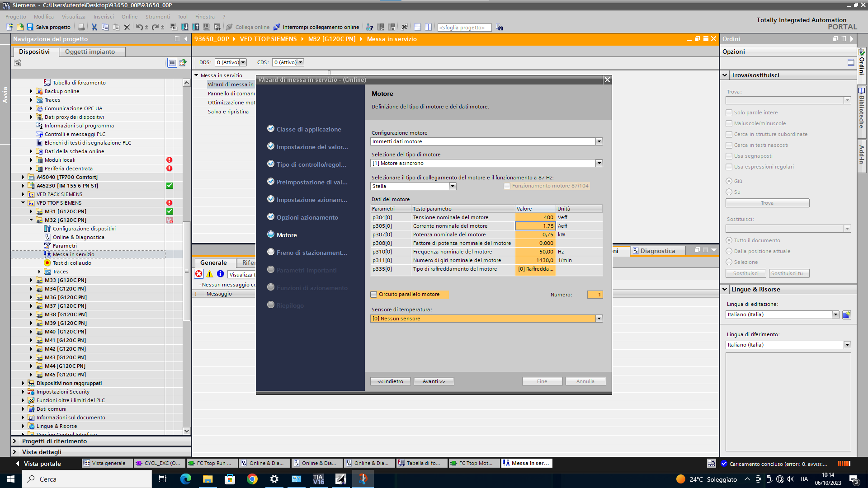Viewport: 868px width, 488px height.
Task: Click the Annulla button in wizard
Action: (585, 381)
